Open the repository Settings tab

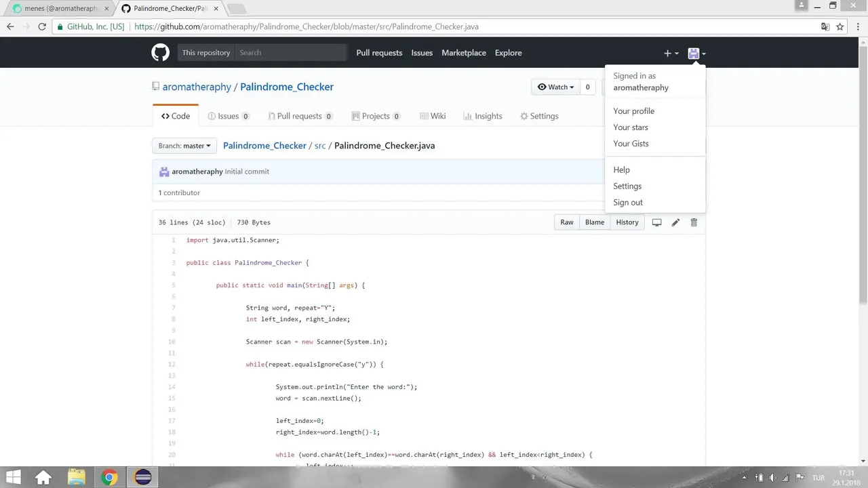[539, 116]
